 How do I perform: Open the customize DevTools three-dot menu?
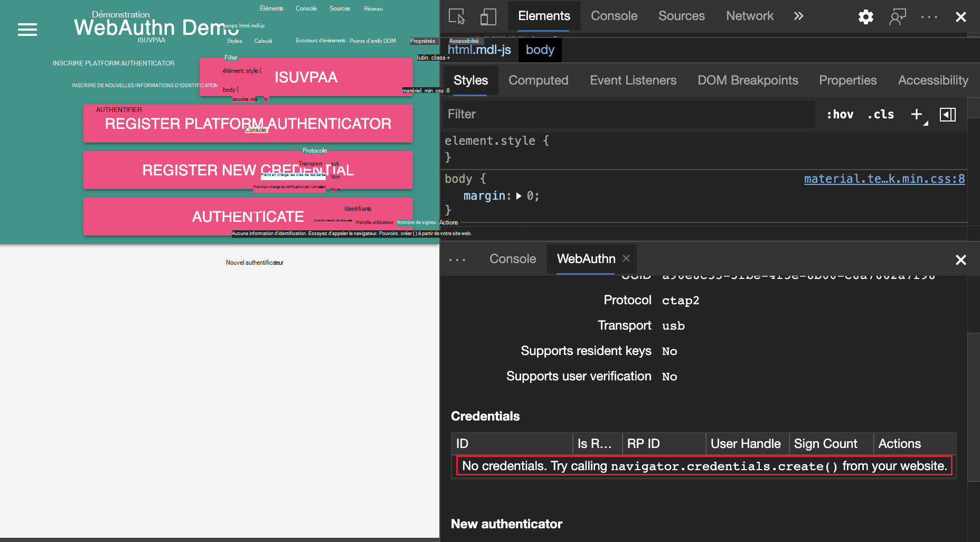click(x=929, y=17)
